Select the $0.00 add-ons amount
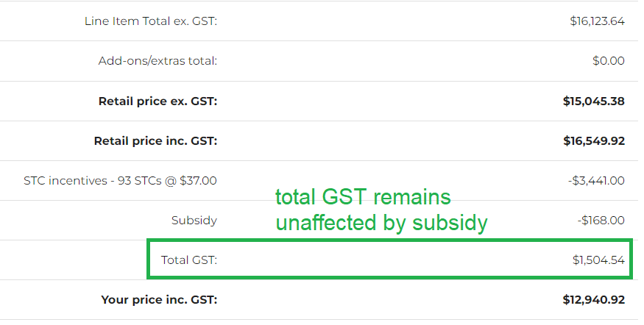This screenshot has width=644, height=325. click(x=608, y=61)
